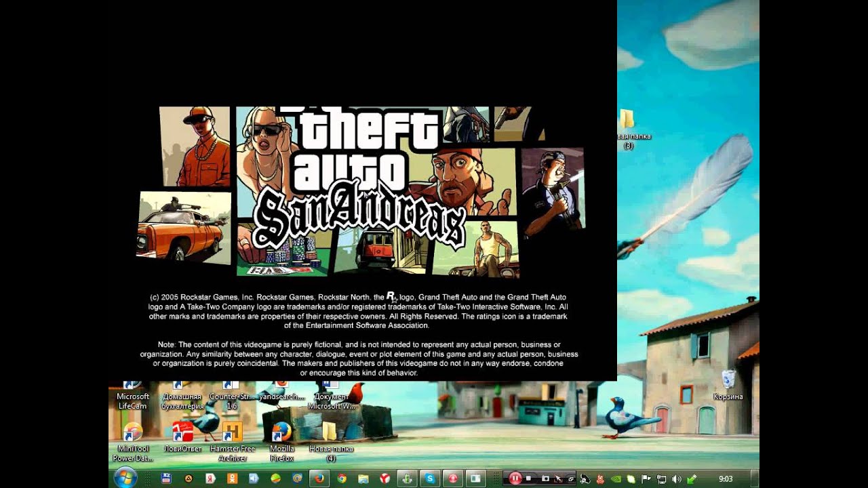Viewport: 868px width, 488px height.
Task: Click the GTA San Andreas splash logo
Action: [362, 192]
